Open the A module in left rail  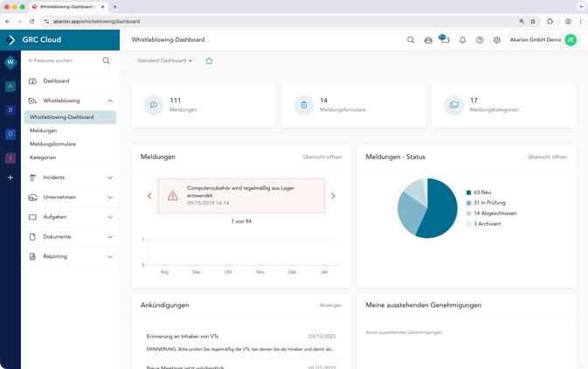[x=10, y=87]
